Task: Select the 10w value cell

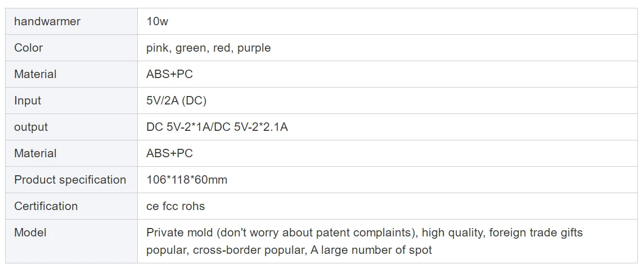Action: coord(157,21)
